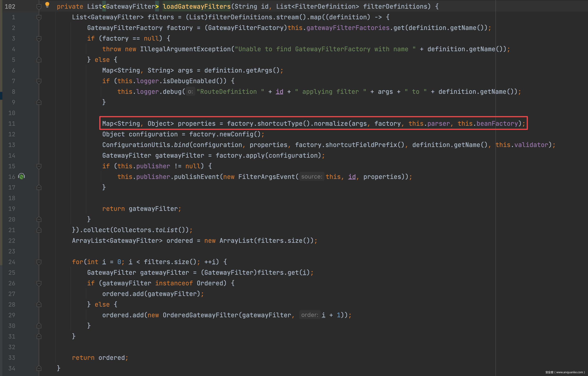Image resolution: width=588 pixels, height=376 pixels.
Task: Fold the isDebugEnabled if block
Action: click(39, 81)
